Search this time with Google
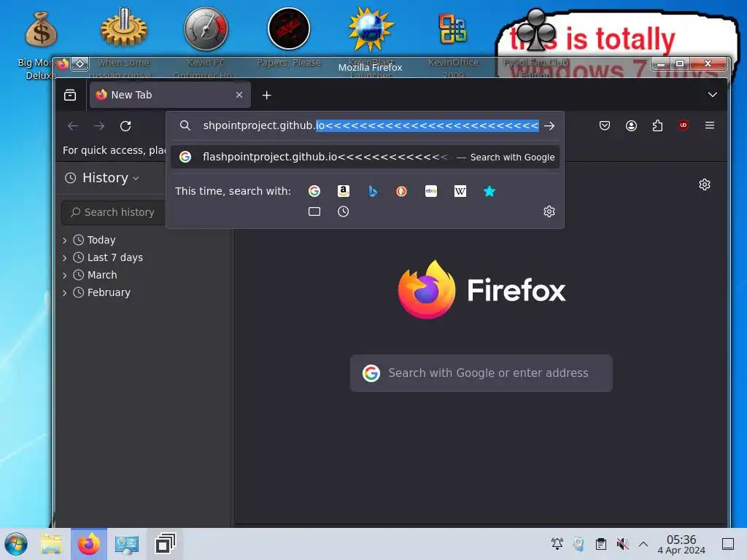The height and width of the screenshot is (560, 747). pos(314,191)
